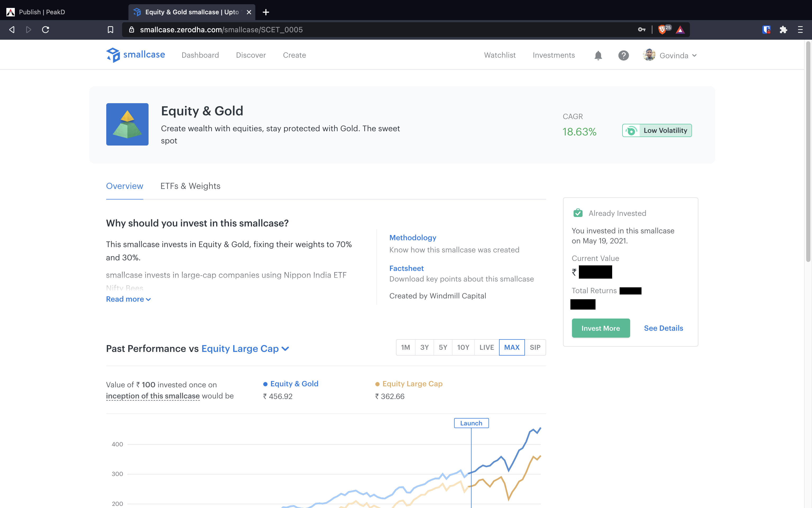Click the site lock icon
The height and width of the screenshot is (508, 812).
[132, 30]
